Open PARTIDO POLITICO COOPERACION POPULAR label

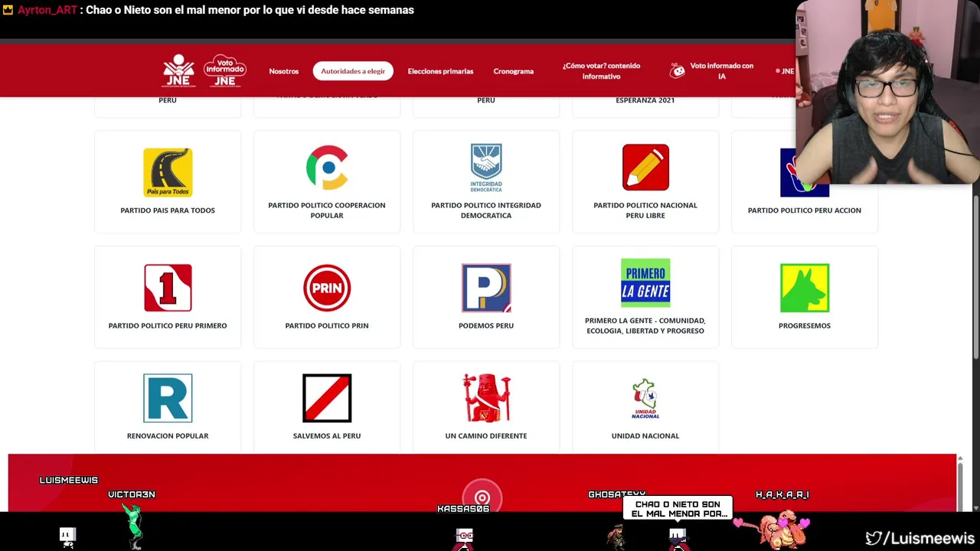327,210
